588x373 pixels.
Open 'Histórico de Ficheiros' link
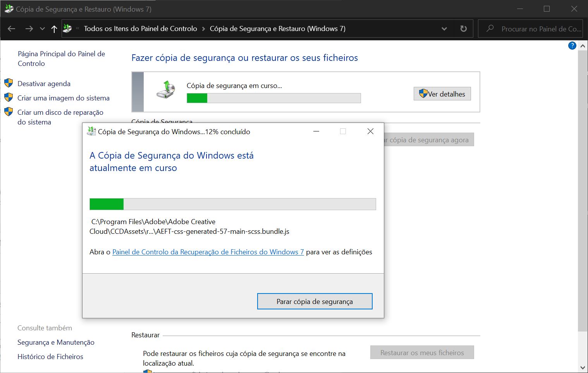(50, 357)
